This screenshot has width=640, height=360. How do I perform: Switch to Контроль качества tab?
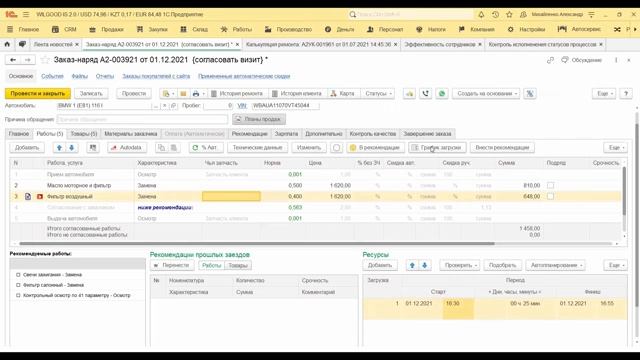click(x=373, y=133)
